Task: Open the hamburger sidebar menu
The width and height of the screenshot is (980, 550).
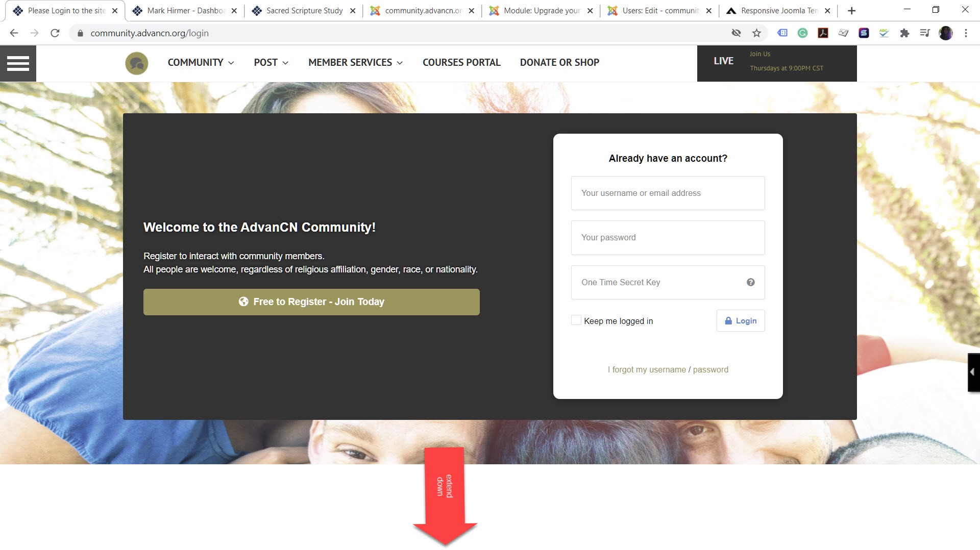Action: pos(18,63)
